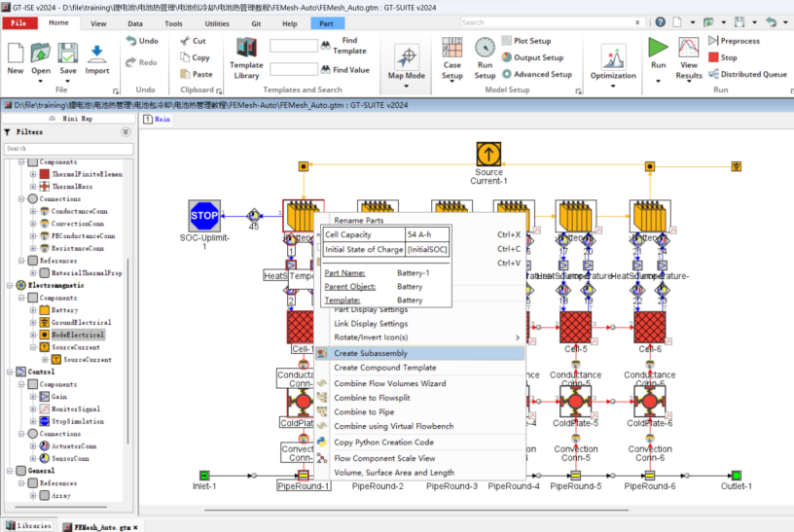Open Case Setup
794x532 pixels.
pyautogui.click(x=451, y=58)
